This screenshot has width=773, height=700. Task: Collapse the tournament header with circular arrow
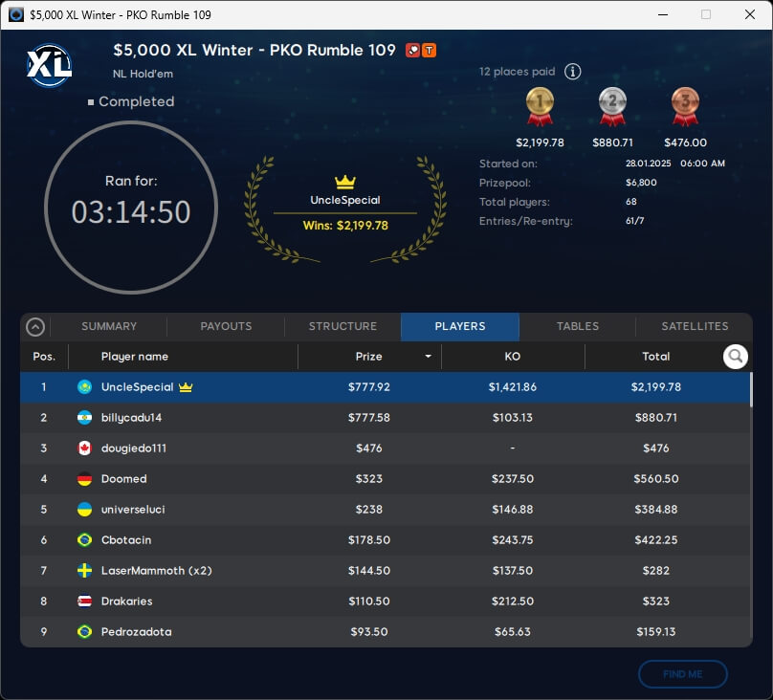click(x=35, y=327)
